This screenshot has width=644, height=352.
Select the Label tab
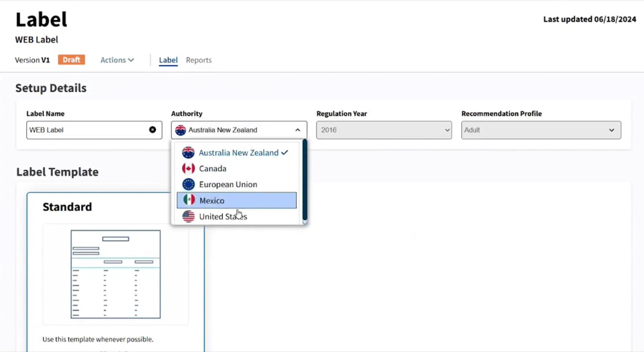168,60
